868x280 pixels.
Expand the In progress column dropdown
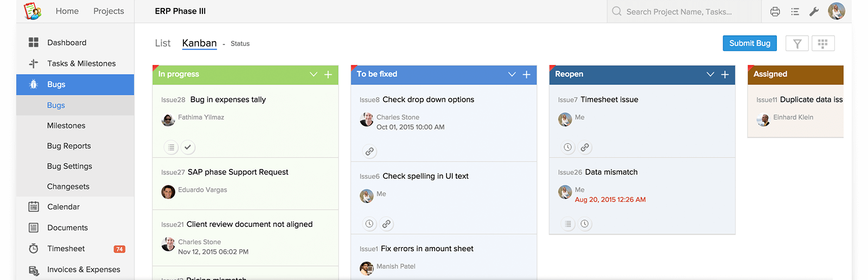tap(313, 75)
